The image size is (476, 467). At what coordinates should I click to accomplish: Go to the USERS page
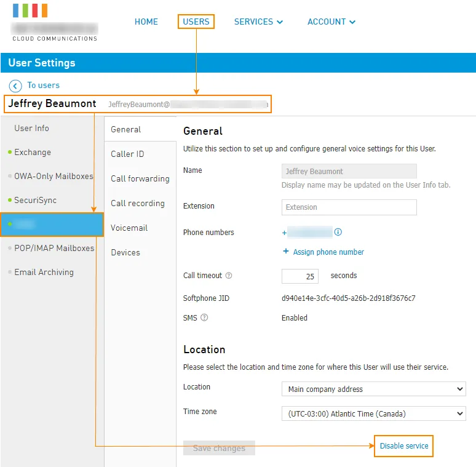click(x=196, y=22)
